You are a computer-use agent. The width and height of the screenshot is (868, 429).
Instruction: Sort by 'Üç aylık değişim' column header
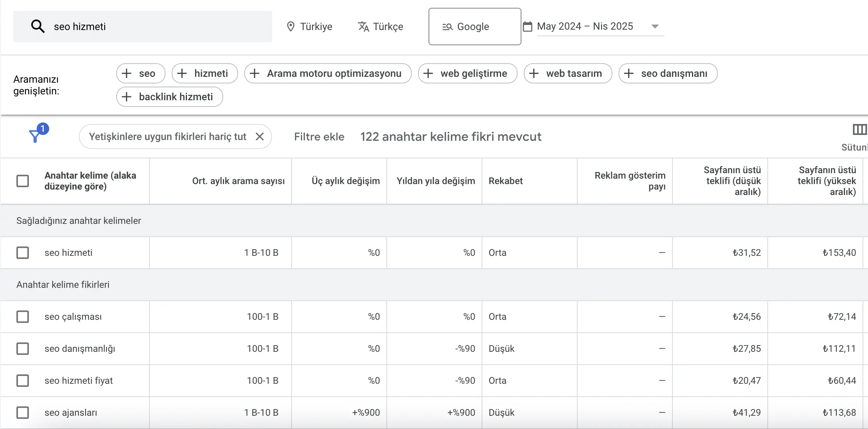pos(345,181)
